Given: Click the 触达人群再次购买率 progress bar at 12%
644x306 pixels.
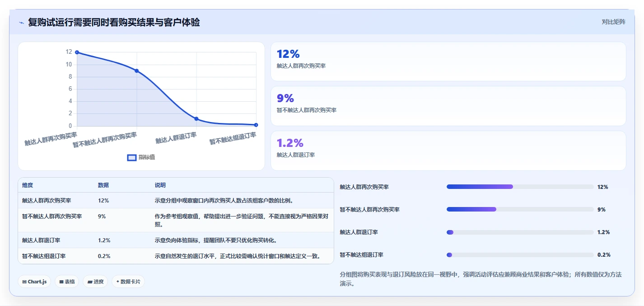Looking at the screenshot, I should (x=520, y=187).
